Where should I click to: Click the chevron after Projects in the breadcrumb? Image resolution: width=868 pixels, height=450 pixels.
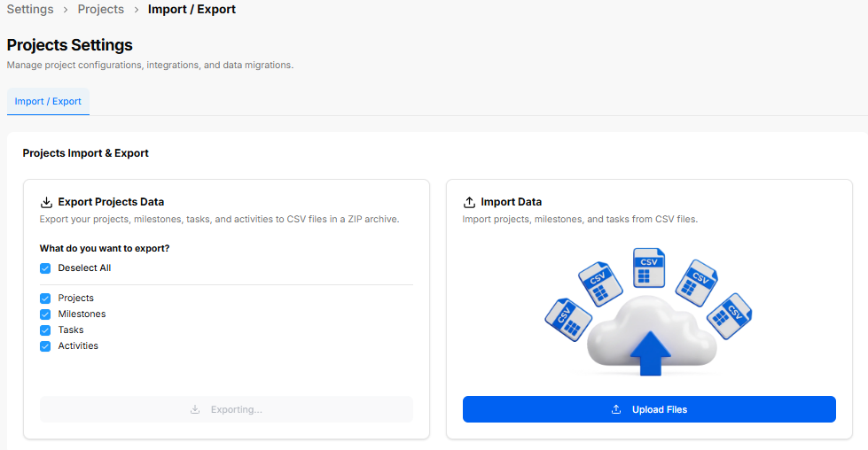click(137, 10)
